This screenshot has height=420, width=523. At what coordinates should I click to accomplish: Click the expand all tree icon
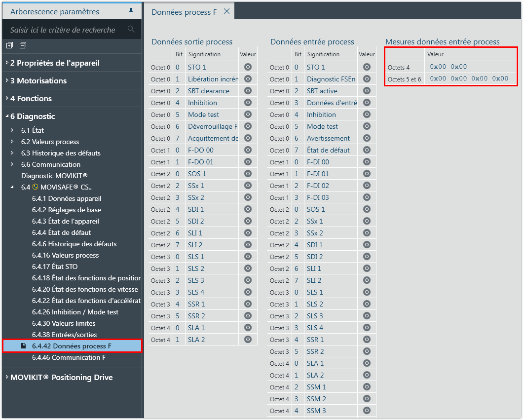[9, 45]
